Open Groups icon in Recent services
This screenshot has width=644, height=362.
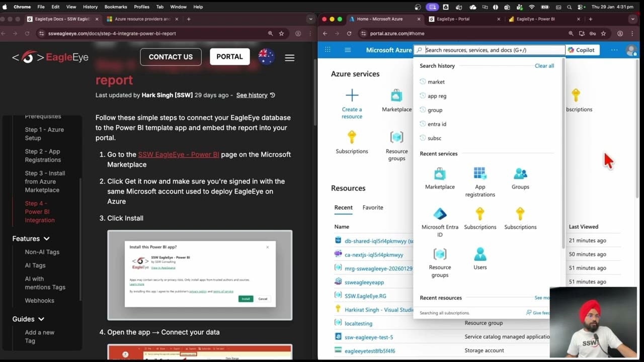tap(520, 174)
